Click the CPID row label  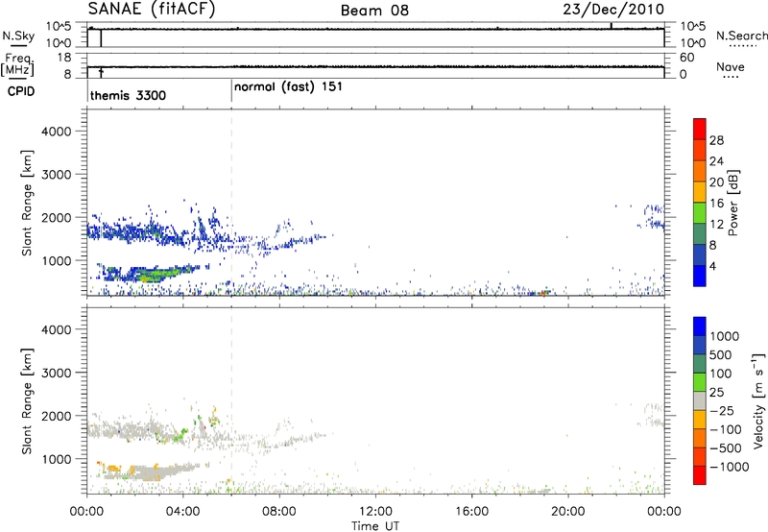point(21,91)
